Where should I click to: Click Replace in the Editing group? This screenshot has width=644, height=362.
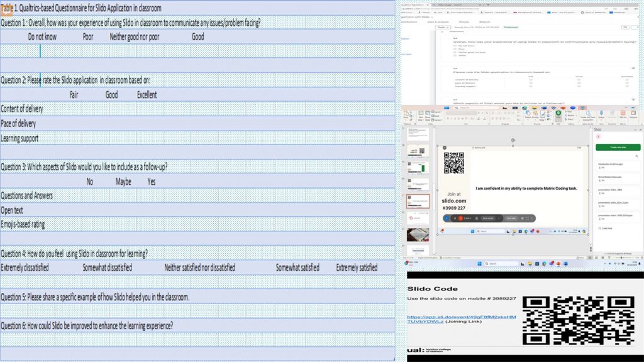click(x=570, y=116)
